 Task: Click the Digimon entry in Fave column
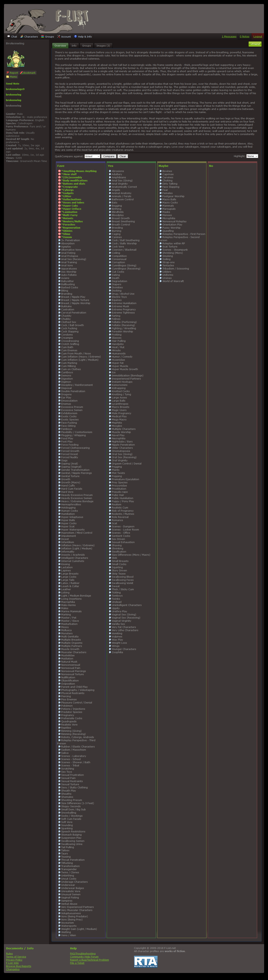click(67, 382)
